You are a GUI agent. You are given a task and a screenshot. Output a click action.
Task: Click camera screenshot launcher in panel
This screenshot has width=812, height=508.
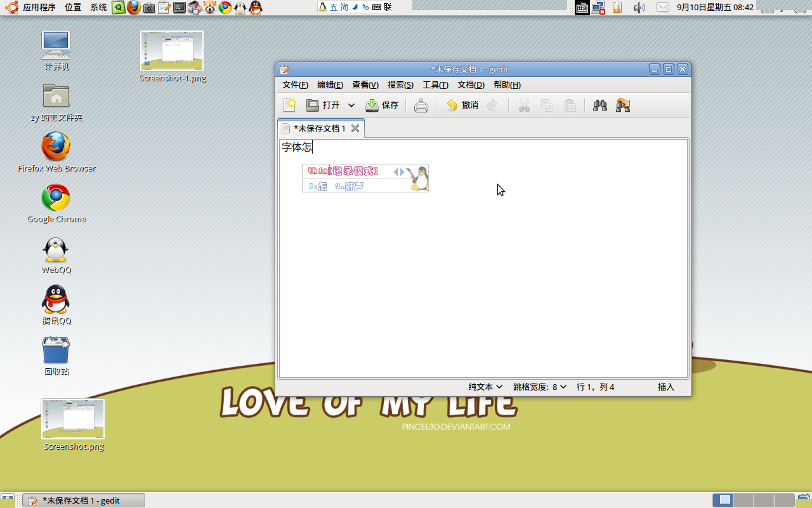click(149, 8)
